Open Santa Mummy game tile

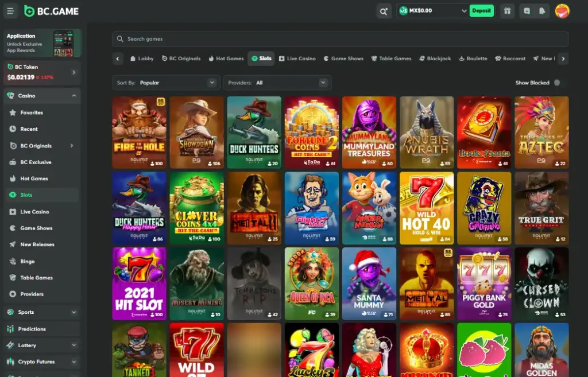click(x=369, y=283)
